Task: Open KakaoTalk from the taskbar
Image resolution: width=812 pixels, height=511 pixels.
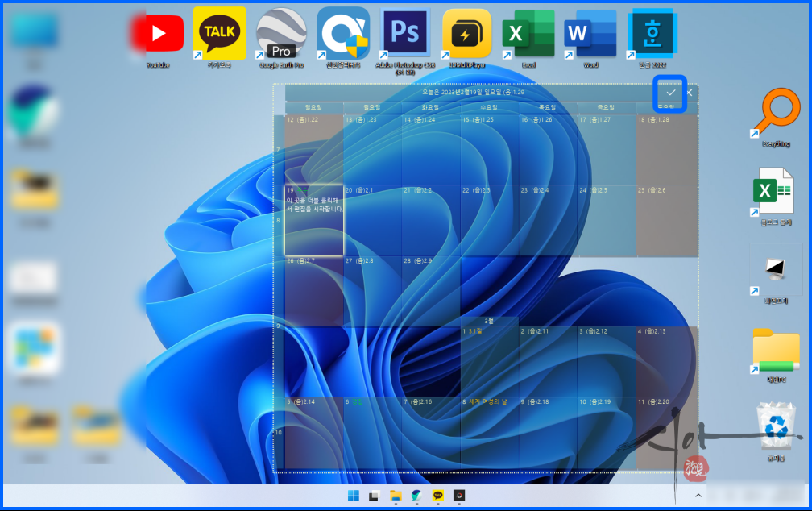Action: click(x=437, y=496)
